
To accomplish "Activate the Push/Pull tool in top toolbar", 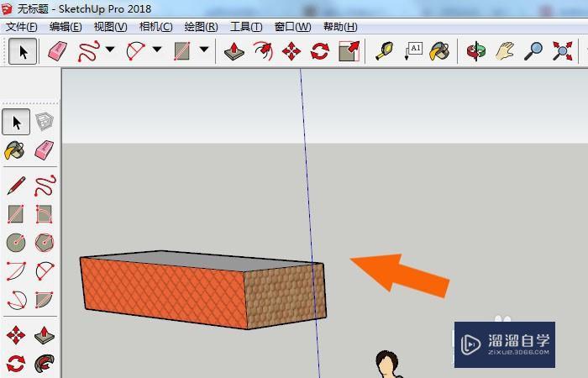I will (234, 51).
